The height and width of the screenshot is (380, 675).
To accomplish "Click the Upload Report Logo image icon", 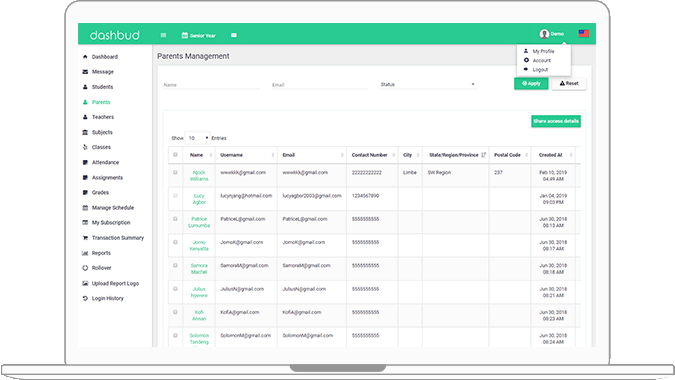I will pos(85,283).
